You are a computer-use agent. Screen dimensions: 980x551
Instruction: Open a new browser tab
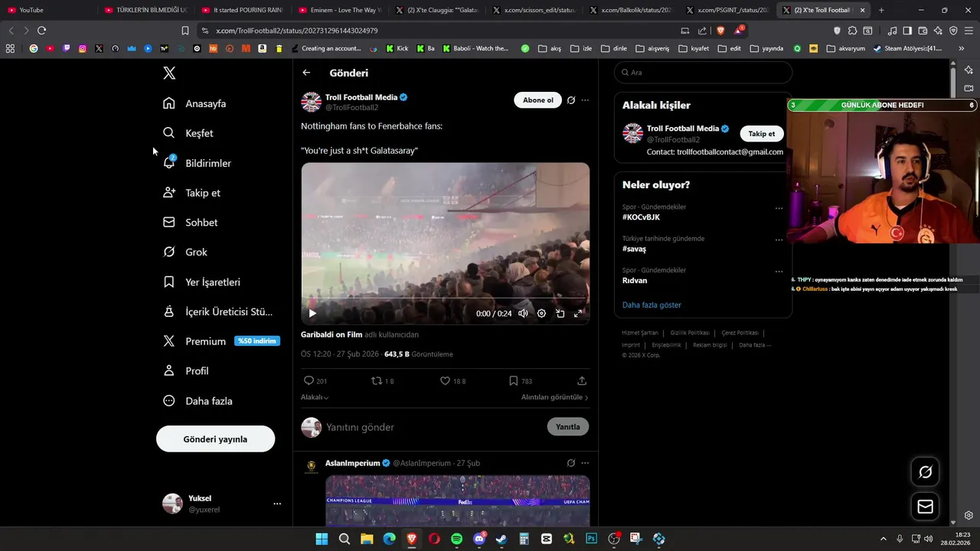(881, 10)
